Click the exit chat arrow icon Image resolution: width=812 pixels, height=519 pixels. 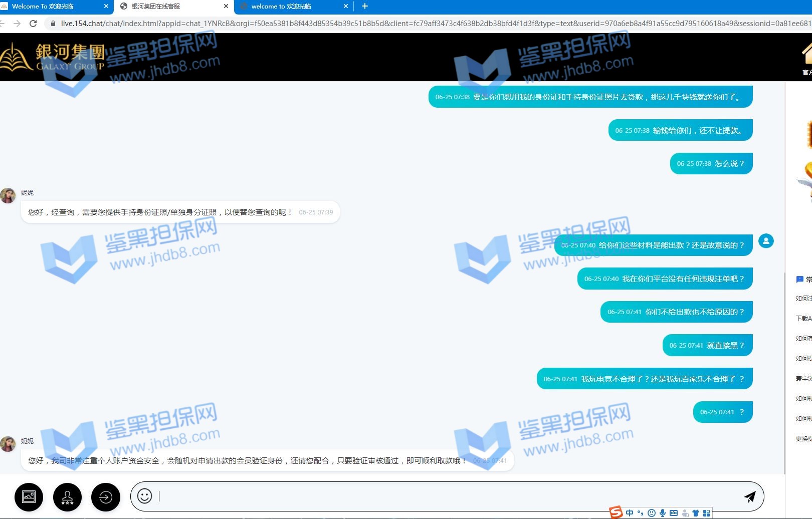click(105, 497)
